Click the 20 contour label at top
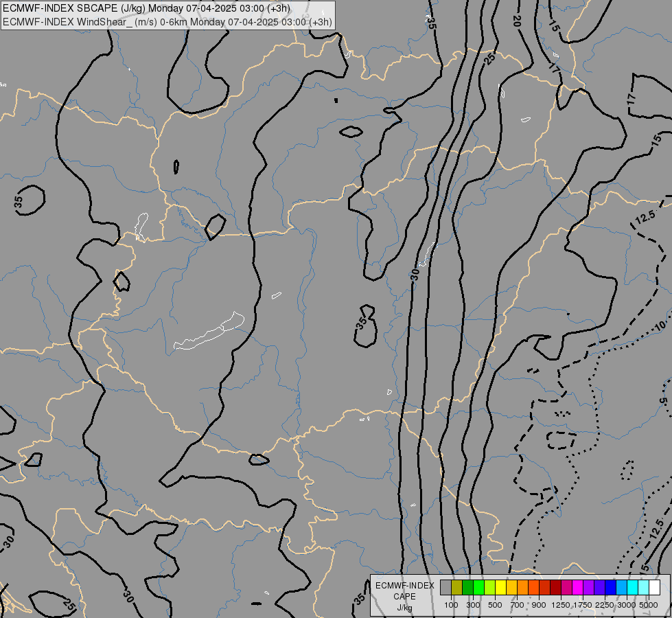672x618 pixels. 517,21
